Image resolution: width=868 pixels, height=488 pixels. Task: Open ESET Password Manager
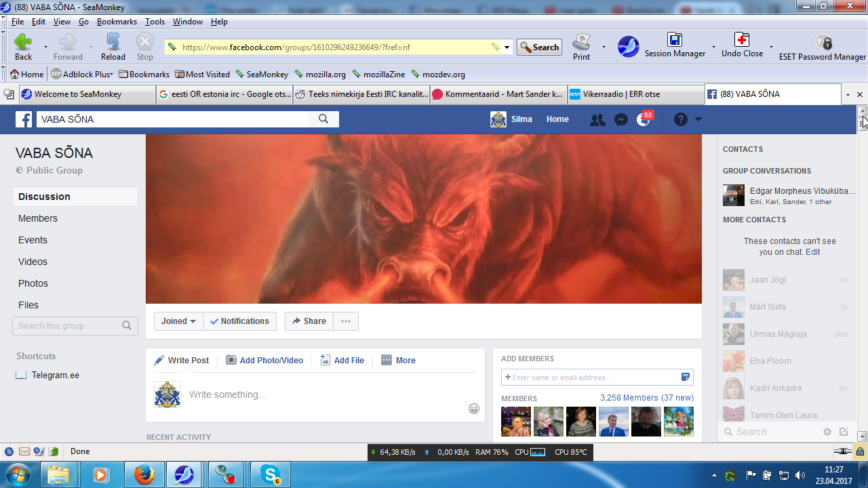coord(823,47)
